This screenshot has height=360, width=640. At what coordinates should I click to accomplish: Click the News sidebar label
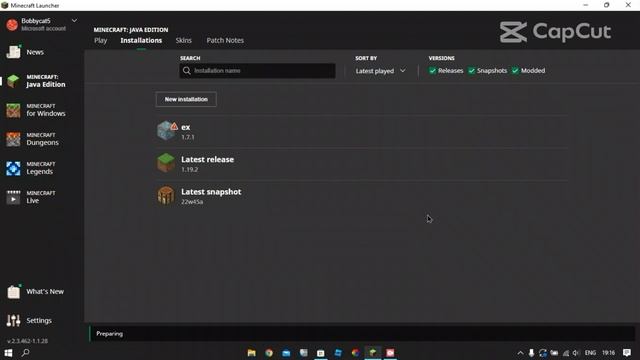click(x=35, y=52)
